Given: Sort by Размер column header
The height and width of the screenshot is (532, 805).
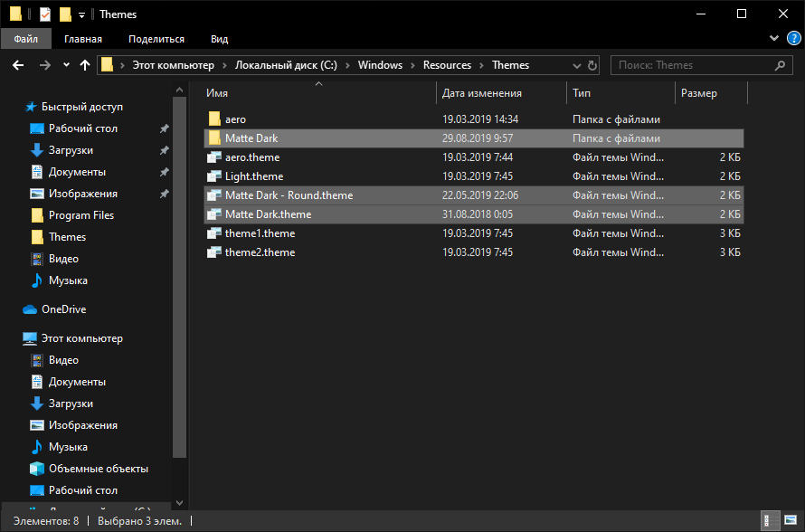Looking at the screenshot, I should tap(699, 93).
